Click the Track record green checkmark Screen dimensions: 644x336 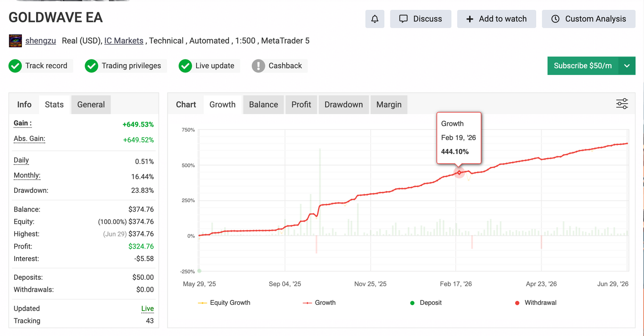[15, 66]
